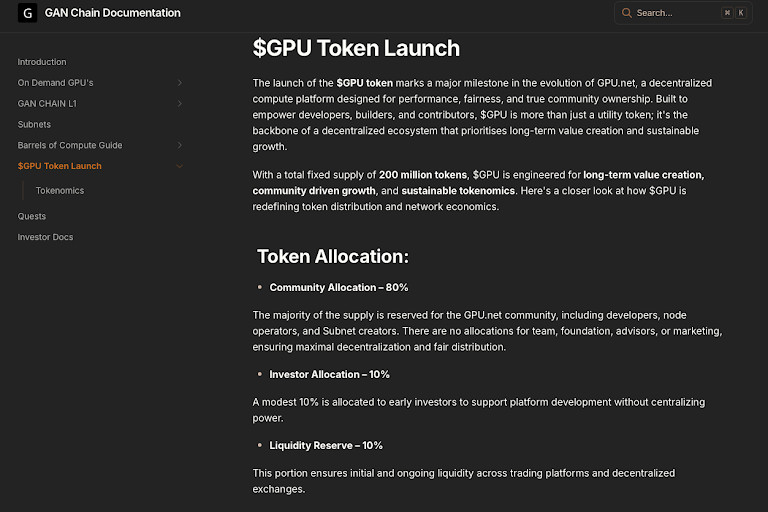768x512 pixels.
Task: Select $GPU Token Launch sidebar item
Action: click(60, 166)
